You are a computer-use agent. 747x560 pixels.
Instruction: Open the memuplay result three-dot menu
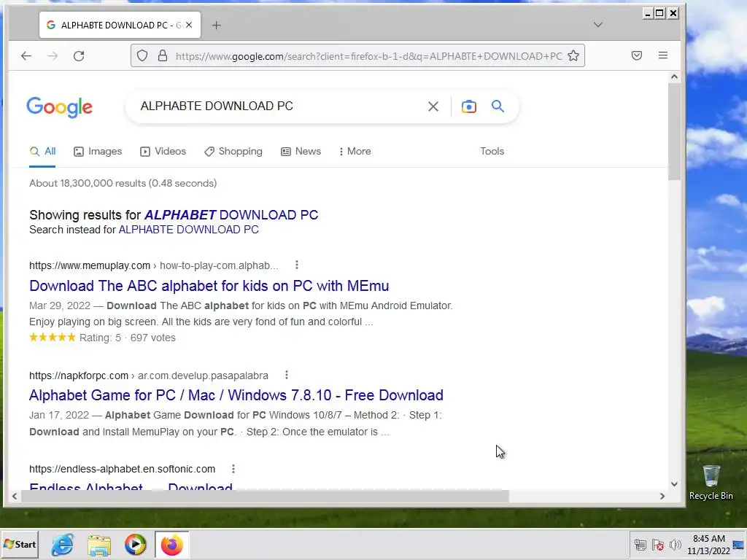pyautogui.click(x=297, y=265)
